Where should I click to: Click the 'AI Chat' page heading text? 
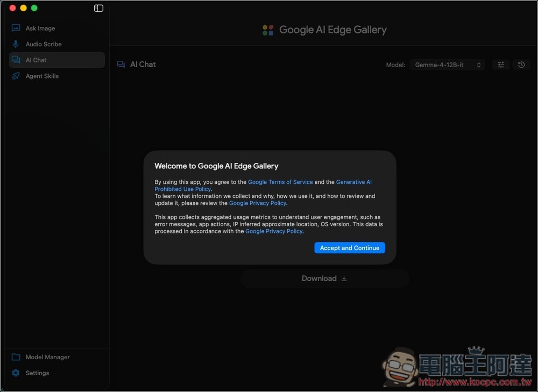pos(143,65)
